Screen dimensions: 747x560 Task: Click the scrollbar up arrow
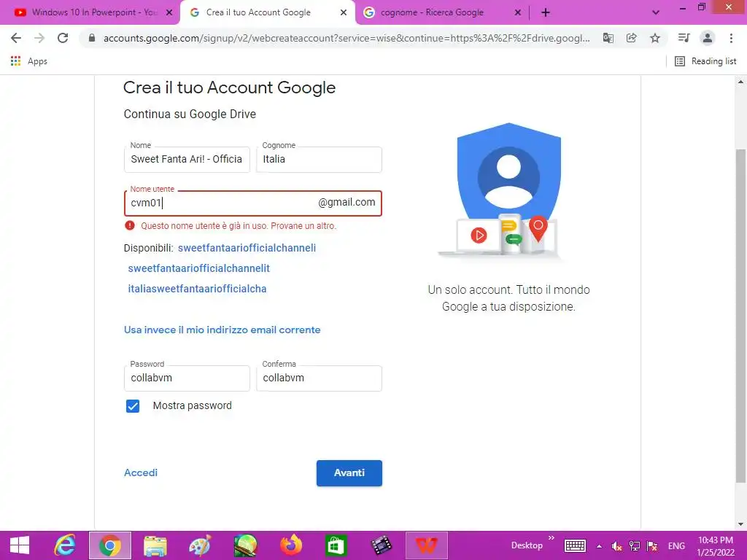tap(740, 82)
